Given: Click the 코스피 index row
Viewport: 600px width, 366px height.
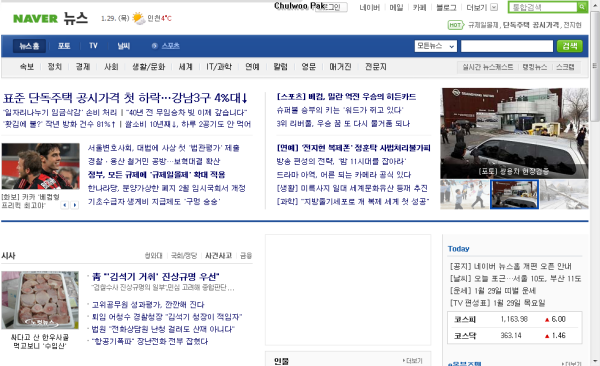Looking at the screenshot, I should coord(515,319).
